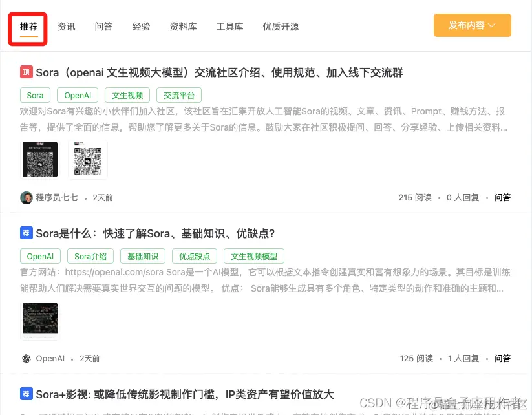
Task: Select the 基础知识 tag
Action: point(143,256)
